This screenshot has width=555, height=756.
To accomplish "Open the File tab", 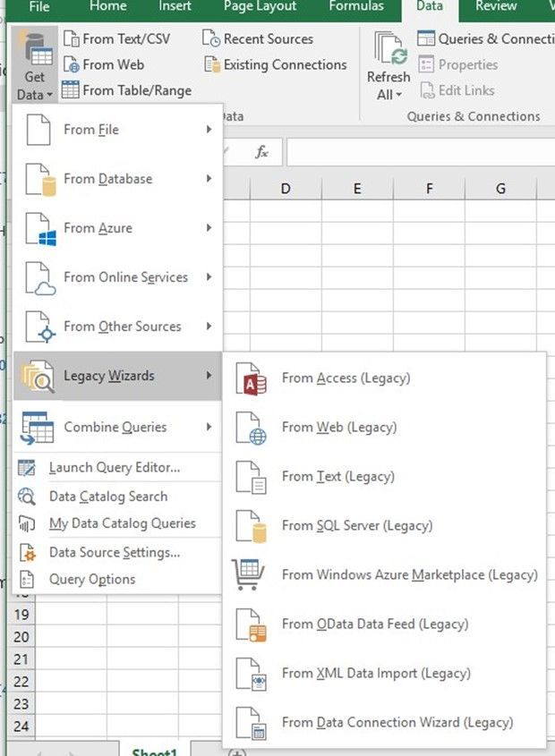I will pyautogui.click(x=39, y=7).
